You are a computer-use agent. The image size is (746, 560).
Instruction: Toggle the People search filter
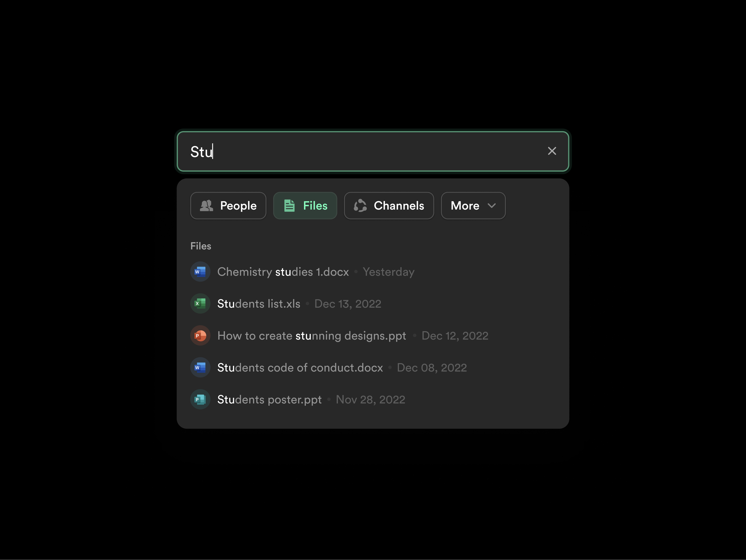(228, 205)
